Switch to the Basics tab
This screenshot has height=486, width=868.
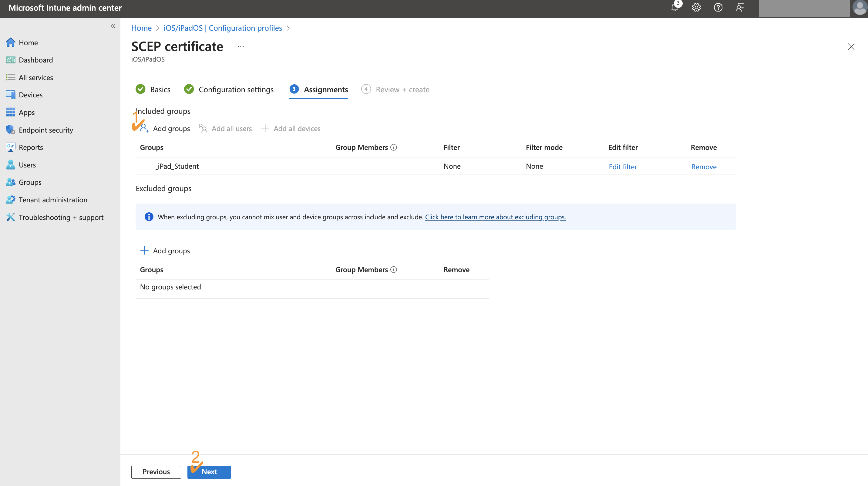[160, 89]
